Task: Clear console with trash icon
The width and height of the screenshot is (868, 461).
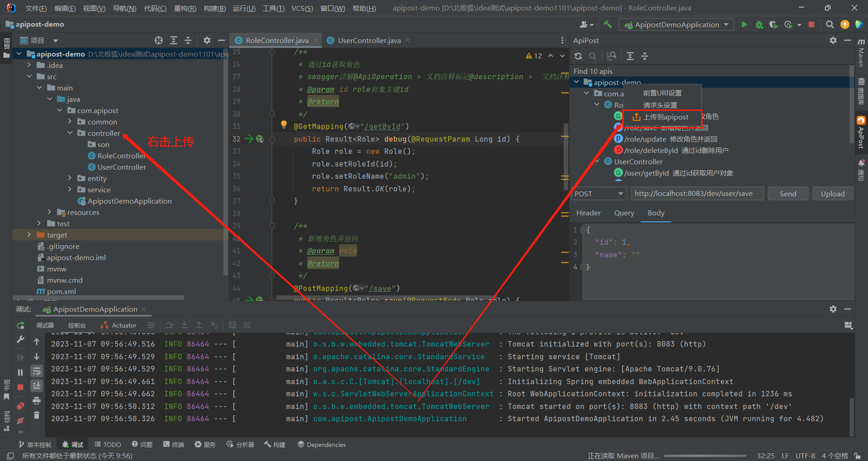Action: 37,415
